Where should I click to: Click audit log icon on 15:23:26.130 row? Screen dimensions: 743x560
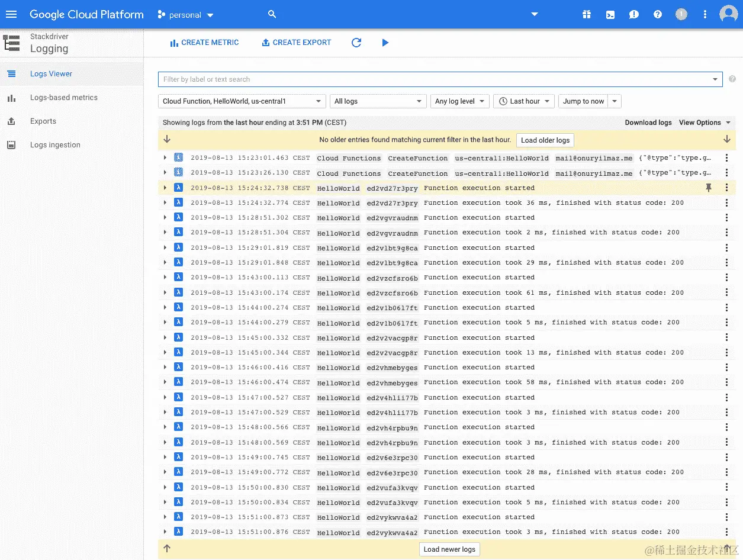(x=178, y=172)
